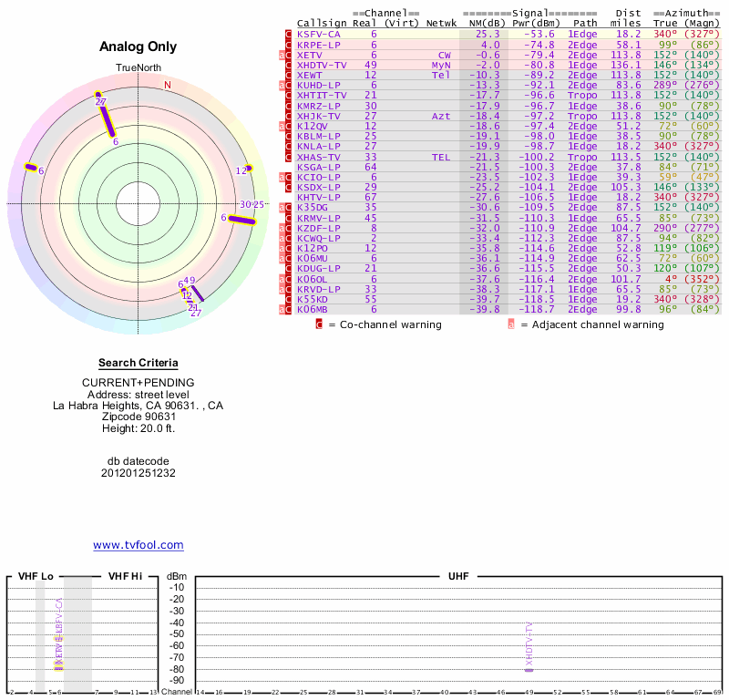Click the NM(dB) column header

click(483, 23)
